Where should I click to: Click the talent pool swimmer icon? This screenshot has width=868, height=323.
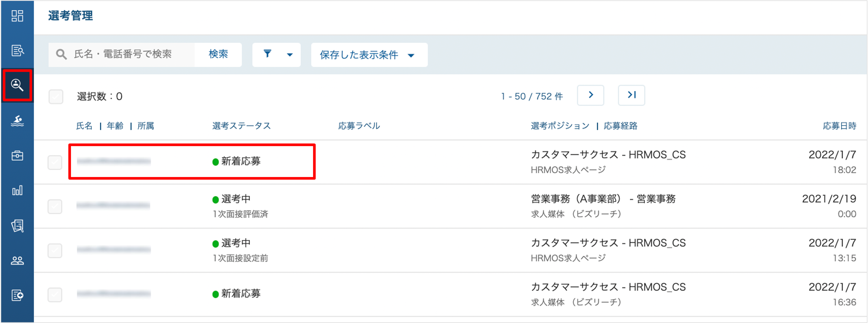pos(17,121)
